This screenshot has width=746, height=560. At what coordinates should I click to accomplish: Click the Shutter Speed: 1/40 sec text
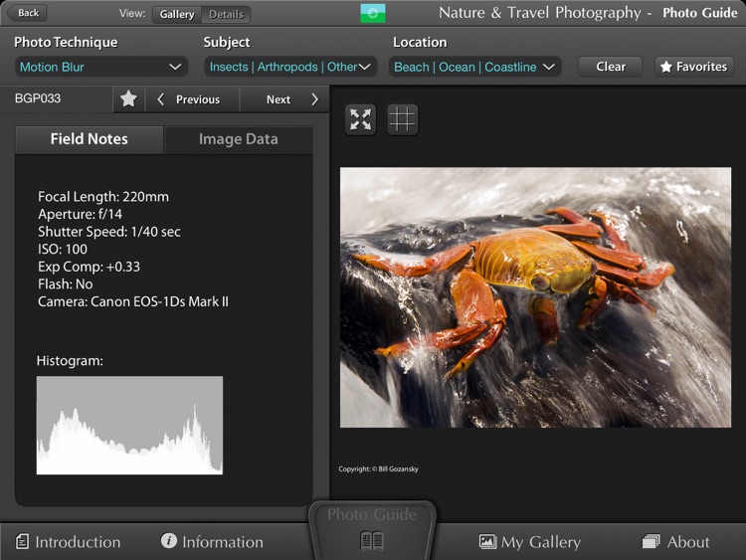(109, 232)
